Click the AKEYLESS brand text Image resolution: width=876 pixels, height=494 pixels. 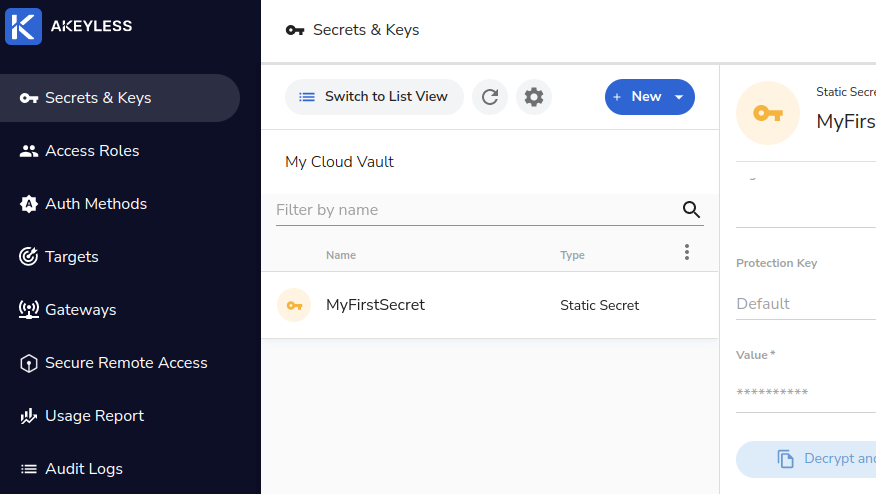(92, 26)
